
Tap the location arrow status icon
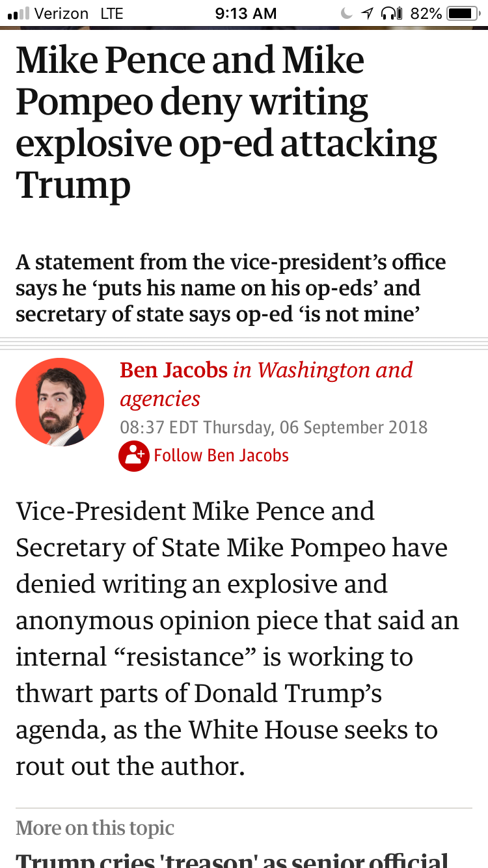pos(367,13)
